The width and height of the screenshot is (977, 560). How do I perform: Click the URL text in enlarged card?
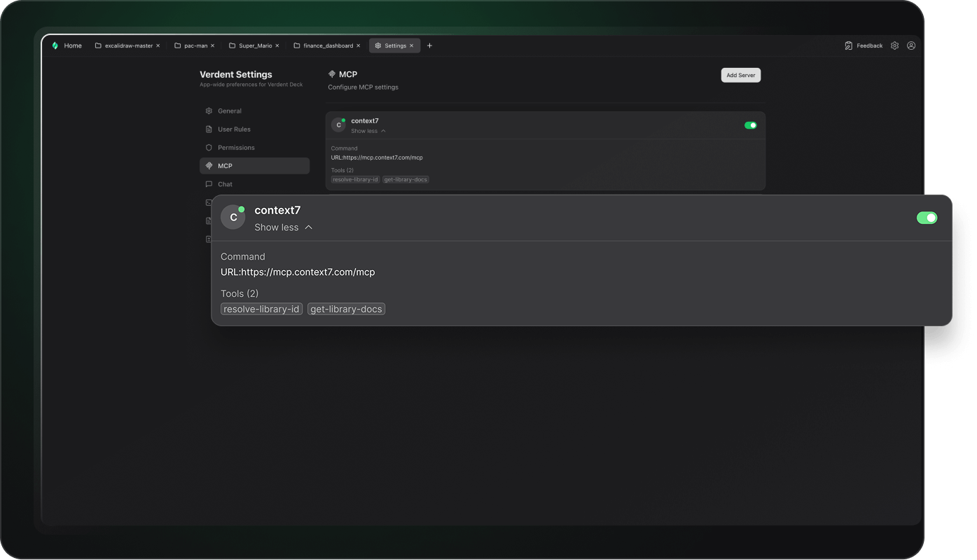tap(298, 272)
